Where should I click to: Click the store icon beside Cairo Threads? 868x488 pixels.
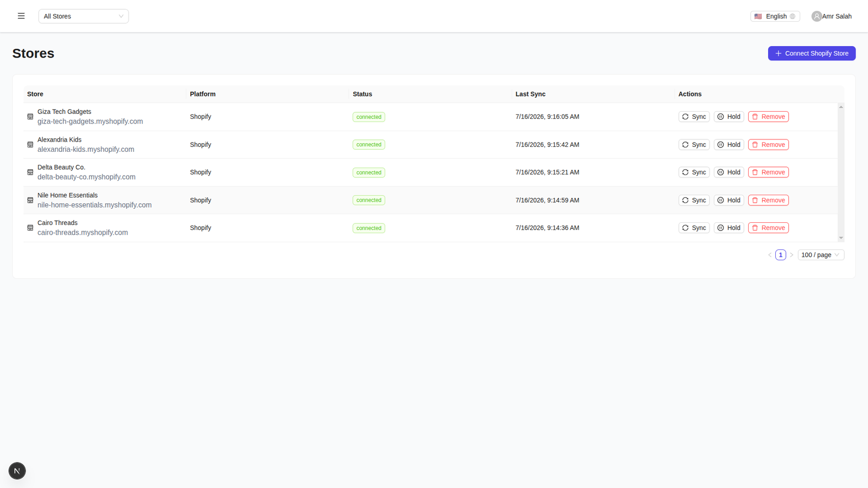[30, 228]
